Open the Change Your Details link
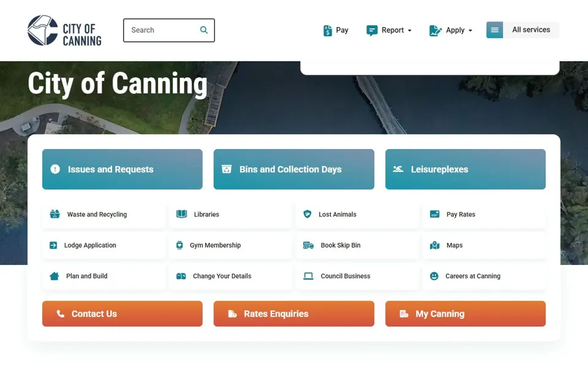This screenshot has width=588, height=368. click(222, 276)
